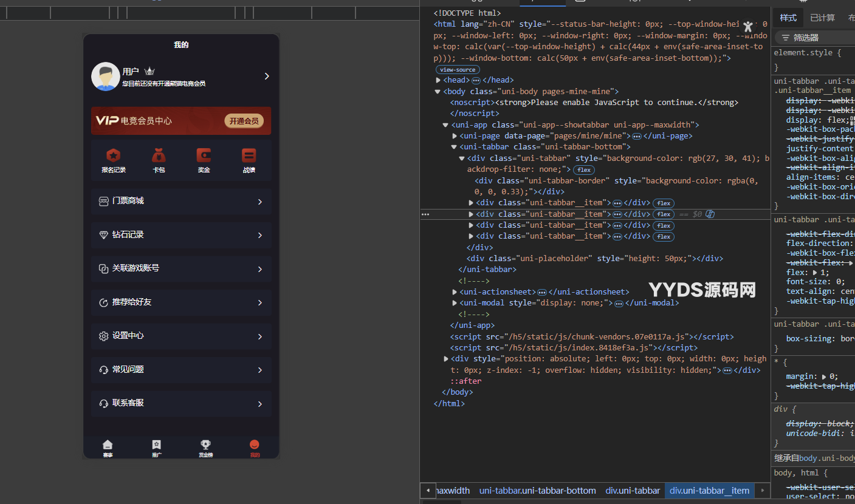This screenshot has width=855, height=504.
Task: Collapse the uni-app element node
Action: 446,125
